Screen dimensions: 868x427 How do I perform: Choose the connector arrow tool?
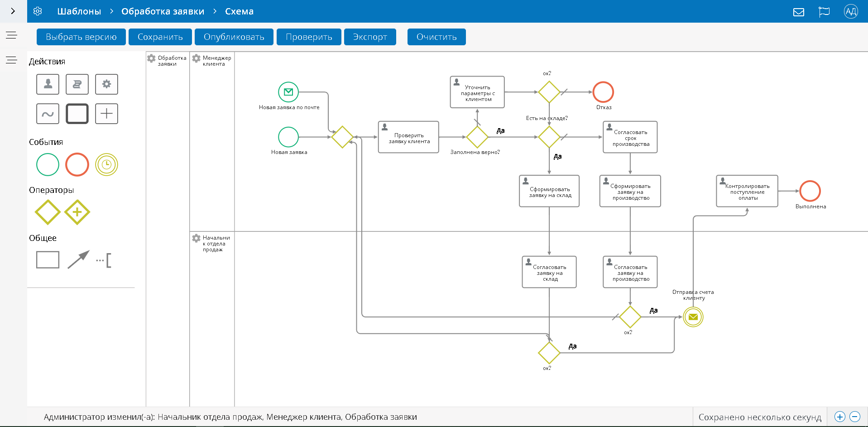pos(78,260)
